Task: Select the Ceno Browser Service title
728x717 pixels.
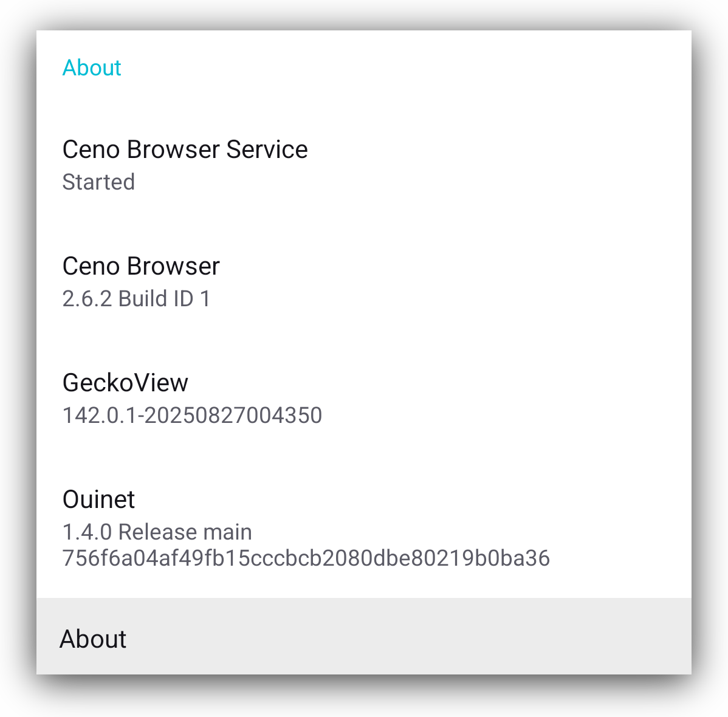Action: pyautogui.click(x=185, y=149)
